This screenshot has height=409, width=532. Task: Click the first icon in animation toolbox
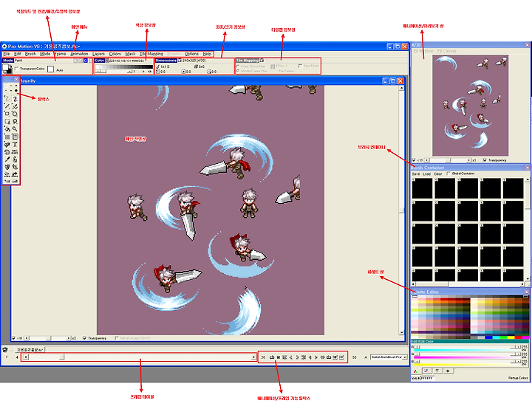(x=272, y=357)
